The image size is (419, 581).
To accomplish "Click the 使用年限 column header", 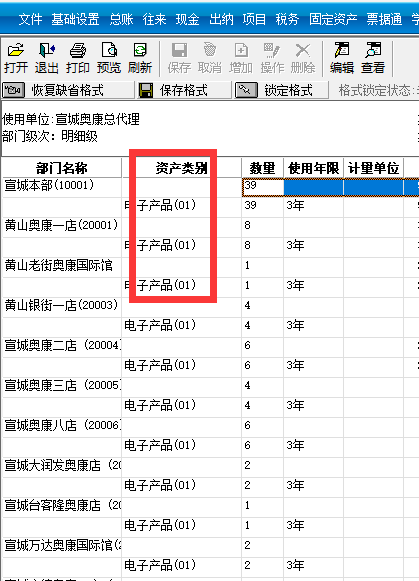I will tap(313, 168).
